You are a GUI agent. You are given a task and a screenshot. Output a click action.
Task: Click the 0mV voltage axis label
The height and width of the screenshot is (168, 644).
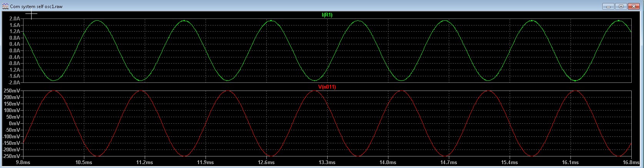click(15, 123)
